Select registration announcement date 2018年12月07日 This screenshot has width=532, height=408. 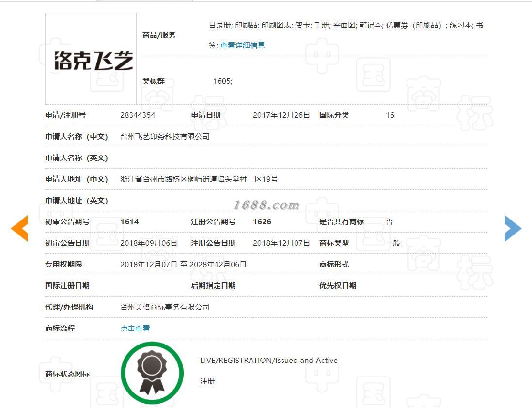(282, 243)
